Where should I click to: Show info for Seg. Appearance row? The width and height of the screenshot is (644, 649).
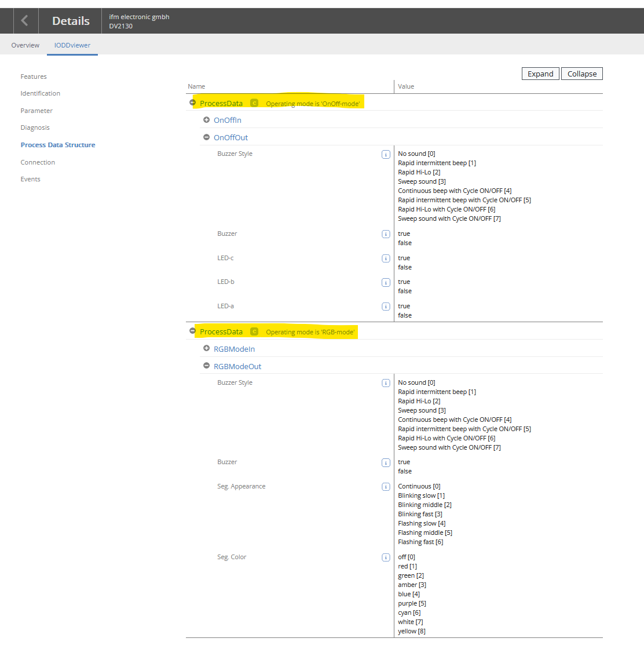click(x=386, y=487)
